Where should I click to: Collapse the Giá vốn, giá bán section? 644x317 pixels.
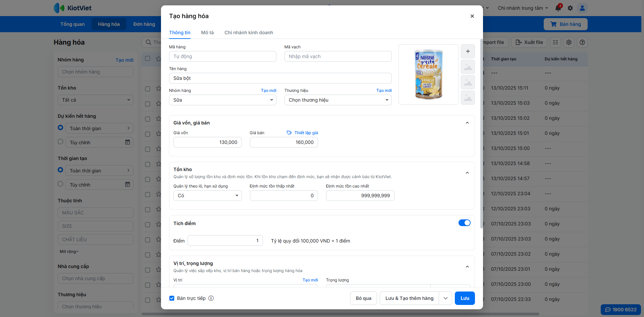(467, 123)
